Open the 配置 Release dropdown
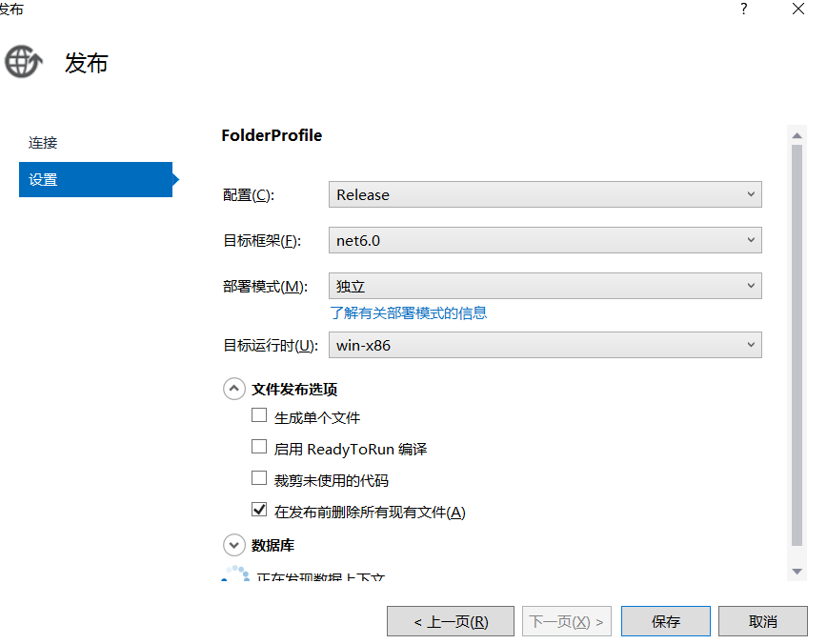827x644 pixels. [545, 194]
